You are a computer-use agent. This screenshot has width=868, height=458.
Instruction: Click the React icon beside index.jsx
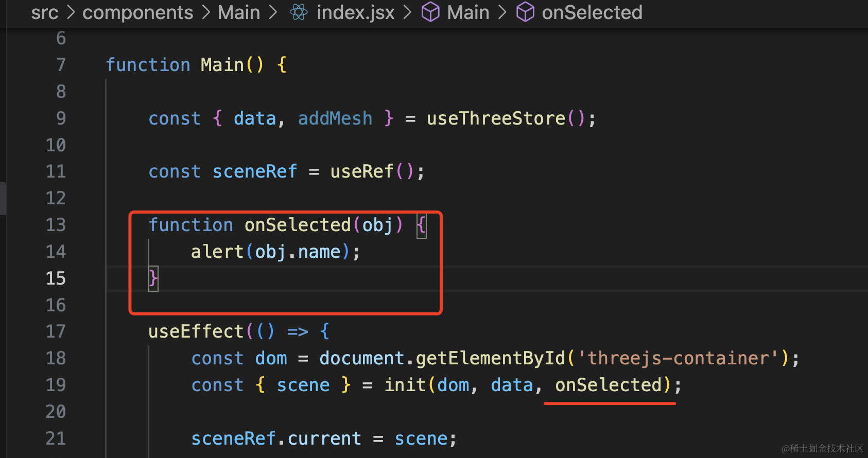[299, 12]
